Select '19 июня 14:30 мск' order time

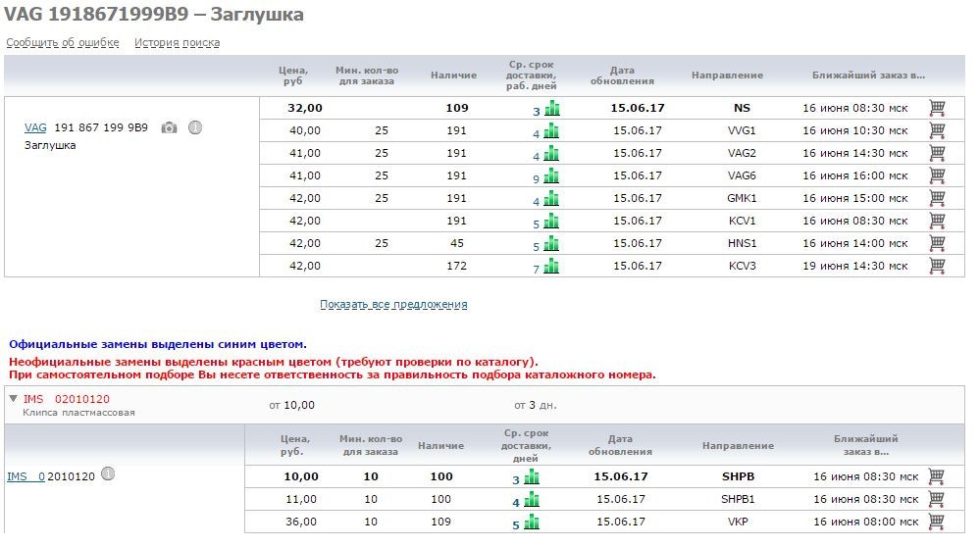(855, 266)
